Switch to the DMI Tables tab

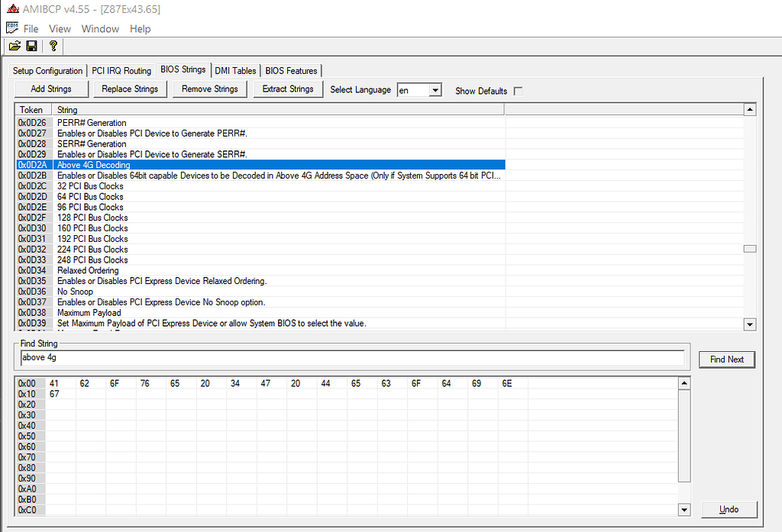tap(235, 70)
